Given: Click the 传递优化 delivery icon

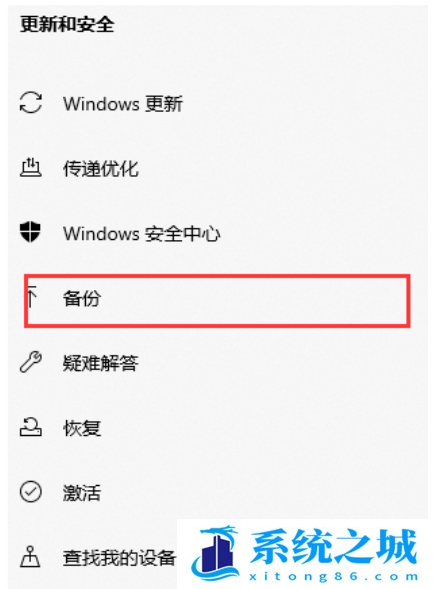Looking at the screenshot, I should pos(31,168).
